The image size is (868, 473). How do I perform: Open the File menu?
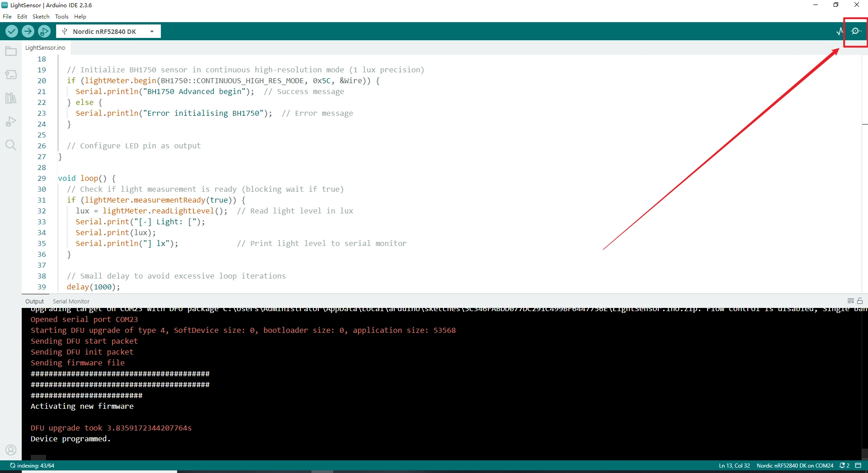(7, 16)
